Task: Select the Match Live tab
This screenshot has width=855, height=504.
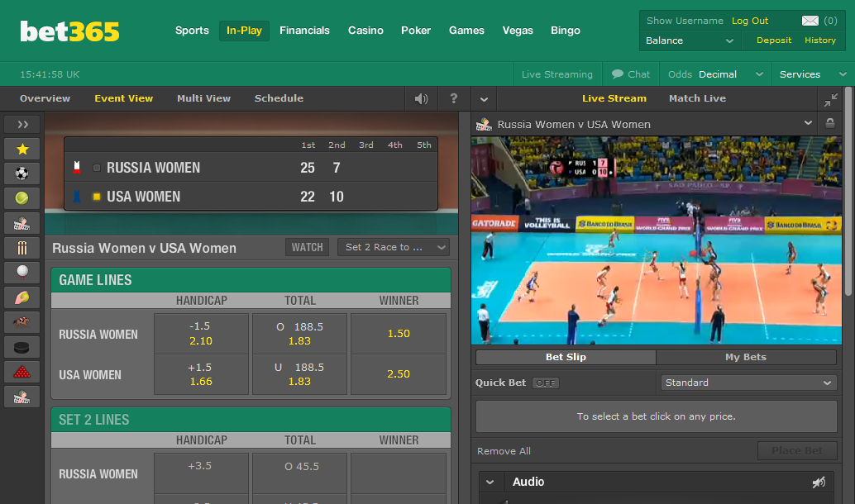Action: (x=697, y=98)
